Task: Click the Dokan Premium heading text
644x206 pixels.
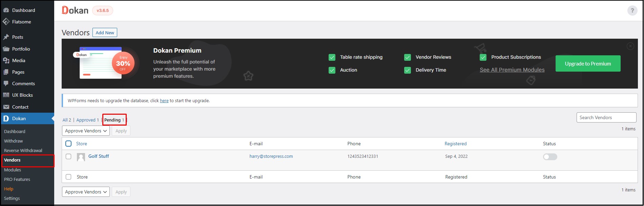Action: (177, 51)
